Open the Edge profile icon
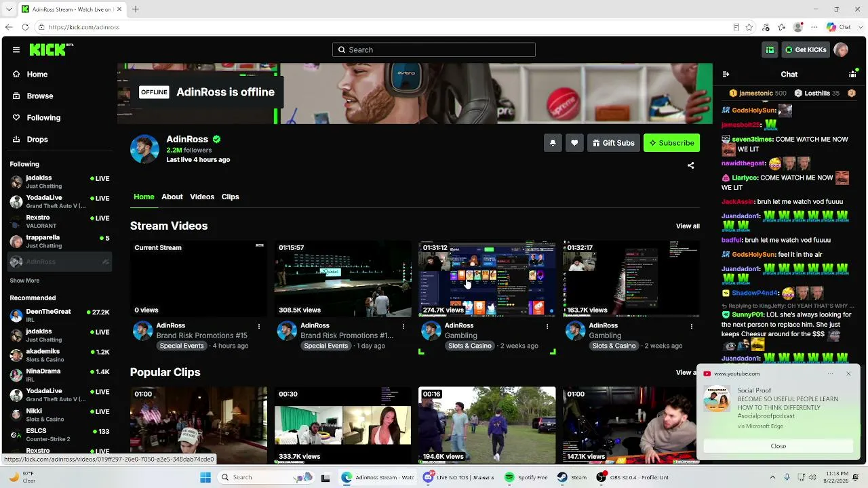This screenshot has height=488, width=868. (x=798, y=27)
